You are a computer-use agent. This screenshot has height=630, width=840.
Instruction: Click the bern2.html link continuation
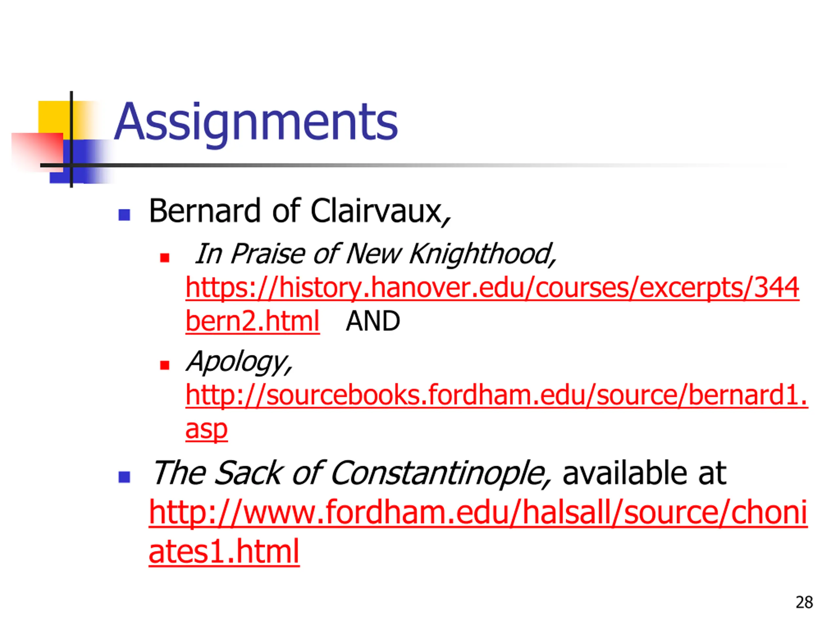(253, 321)
